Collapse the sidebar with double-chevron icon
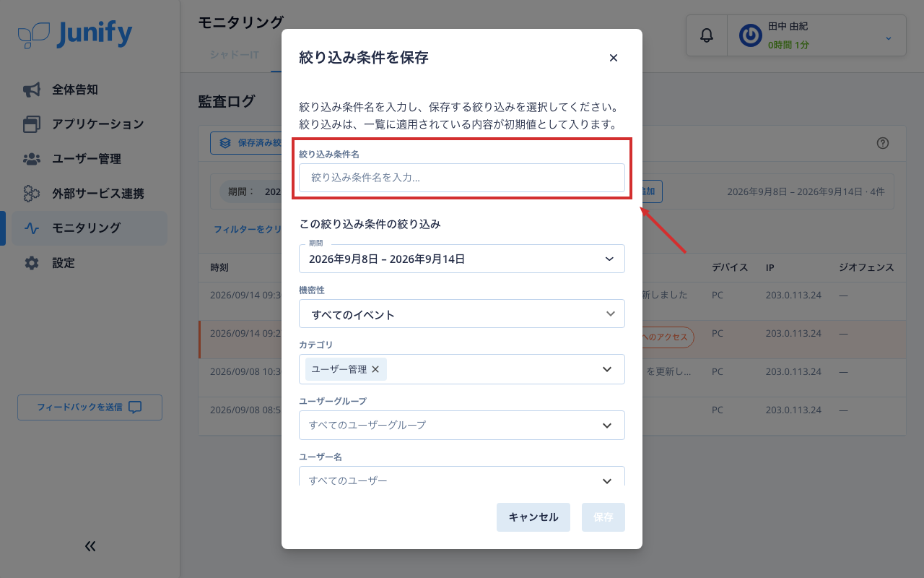Viewport: 924px width, 578px height. (90, 546)
